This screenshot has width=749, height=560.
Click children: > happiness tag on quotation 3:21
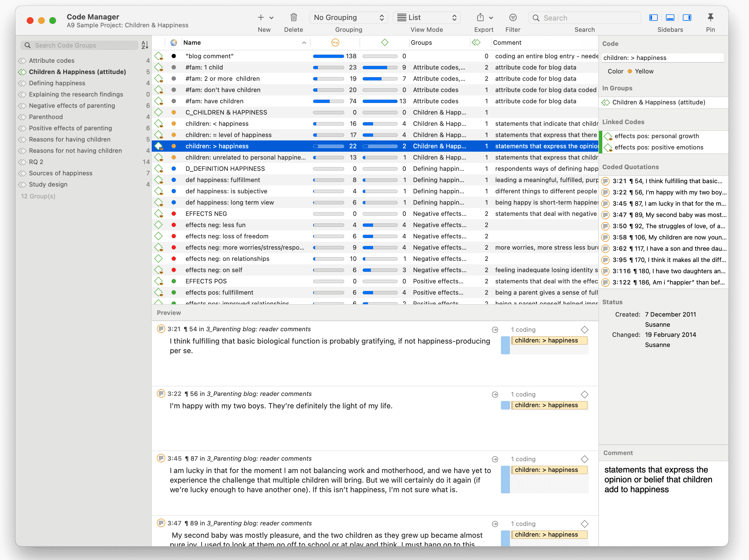pyautogui.click(x=549, y=341)
